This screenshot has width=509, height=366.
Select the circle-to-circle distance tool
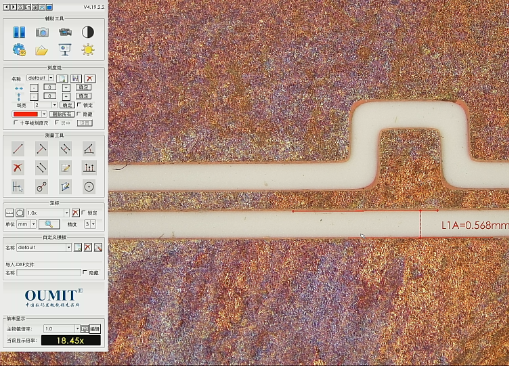pyautogui.click(x=41, y=187)
